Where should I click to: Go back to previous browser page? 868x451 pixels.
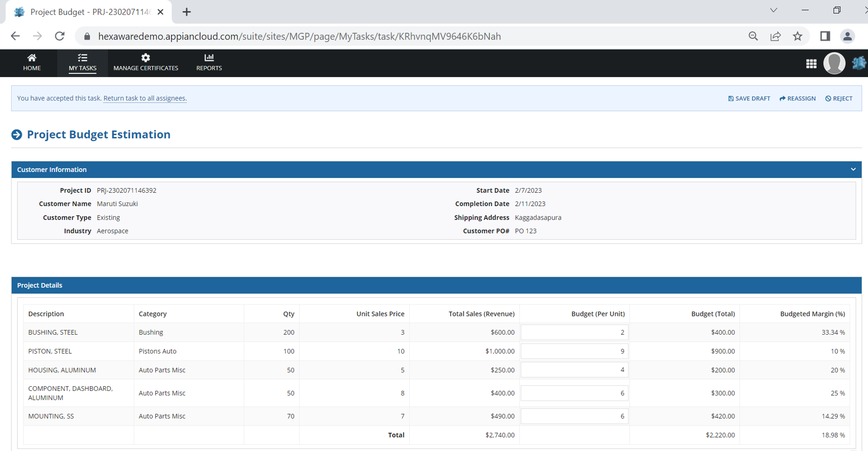(16, 36)
